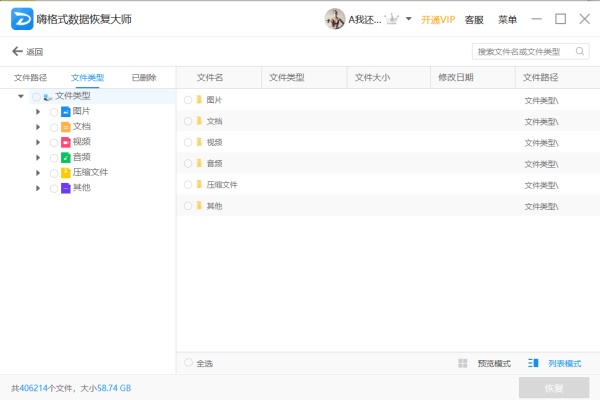Sort by 修改日期 column header

pyautogui.click(x=456, y=77)
